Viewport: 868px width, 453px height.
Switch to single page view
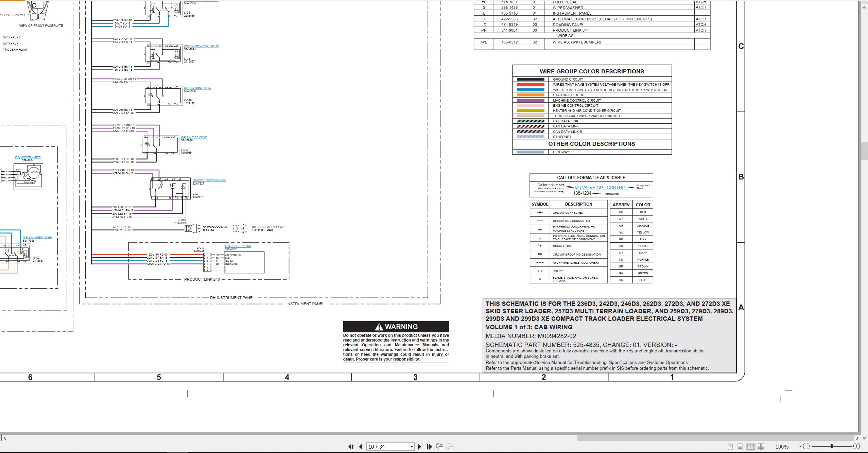730,447
